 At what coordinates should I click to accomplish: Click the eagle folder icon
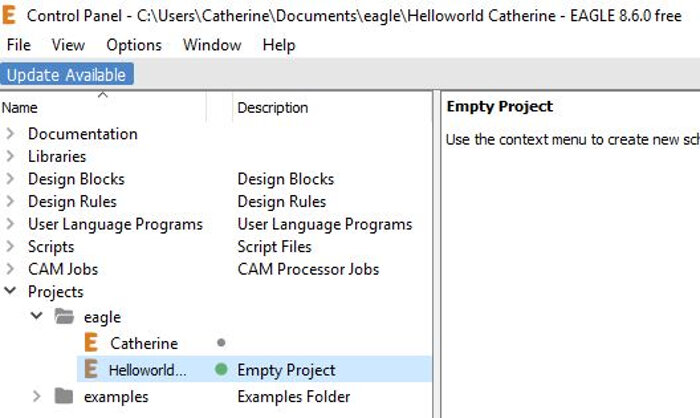coord(64,316)
